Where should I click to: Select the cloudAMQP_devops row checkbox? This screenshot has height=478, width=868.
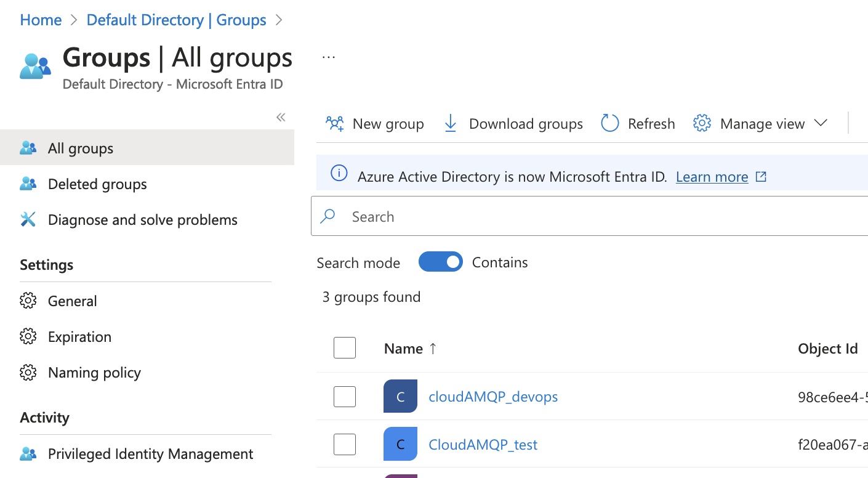345,396
